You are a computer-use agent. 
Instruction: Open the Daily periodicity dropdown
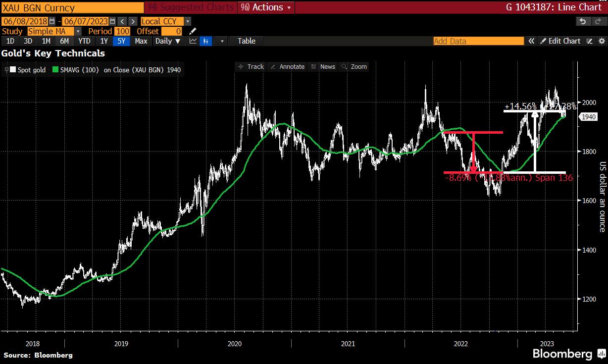click(x=168, y=41)
